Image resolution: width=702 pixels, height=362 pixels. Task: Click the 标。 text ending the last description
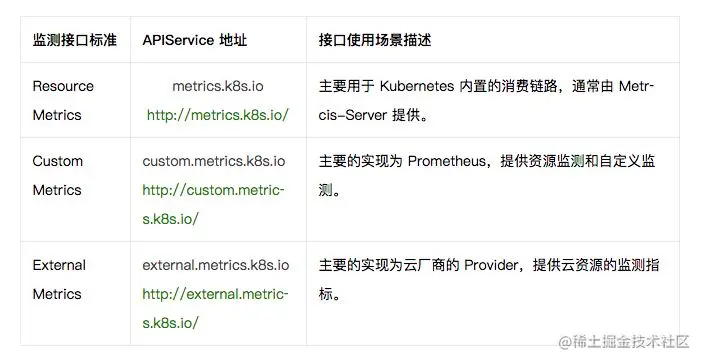tap(330, 294)
